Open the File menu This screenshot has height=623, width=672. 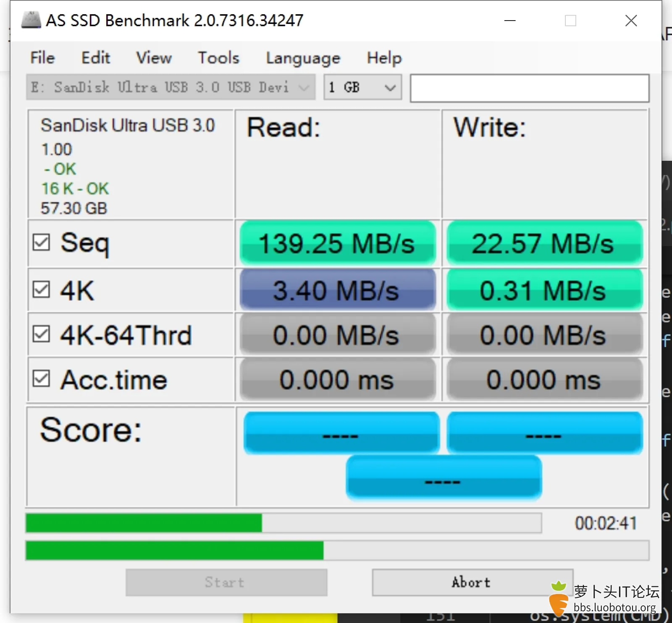coord(42,58)
